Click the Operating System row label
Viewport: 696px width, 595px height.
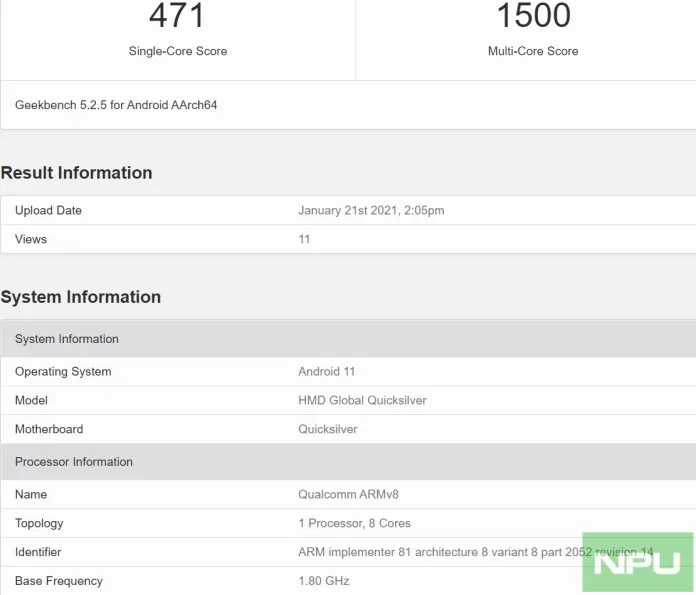pyautogui.click(x=63, y=372)
